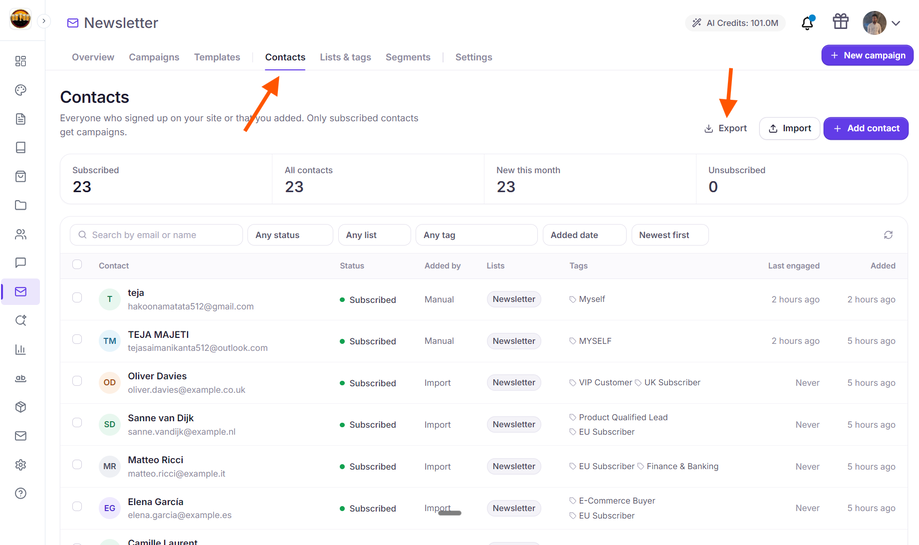
Task: Click the OD avatar for Oliver Davies
Action: click(x=110, y=383)
